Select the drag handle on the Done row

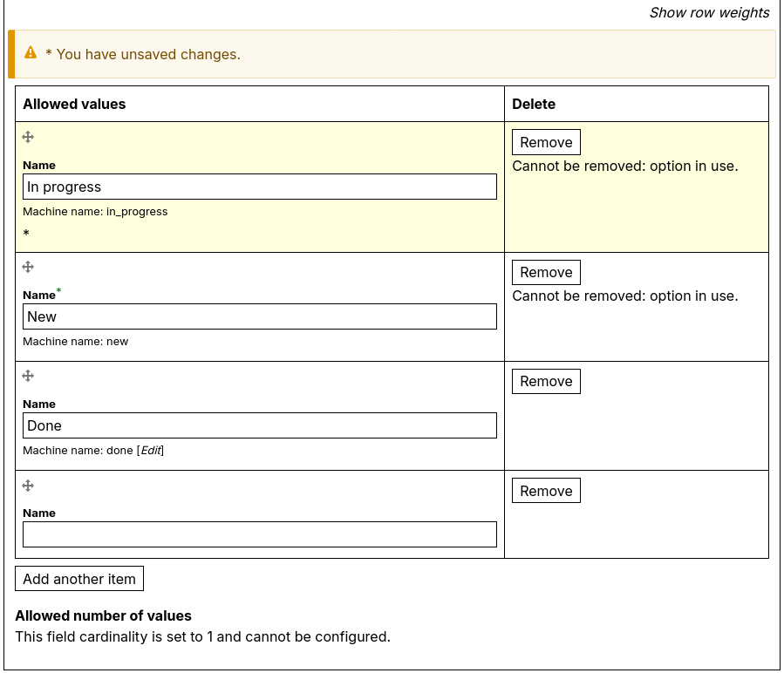tap(29, 376)
